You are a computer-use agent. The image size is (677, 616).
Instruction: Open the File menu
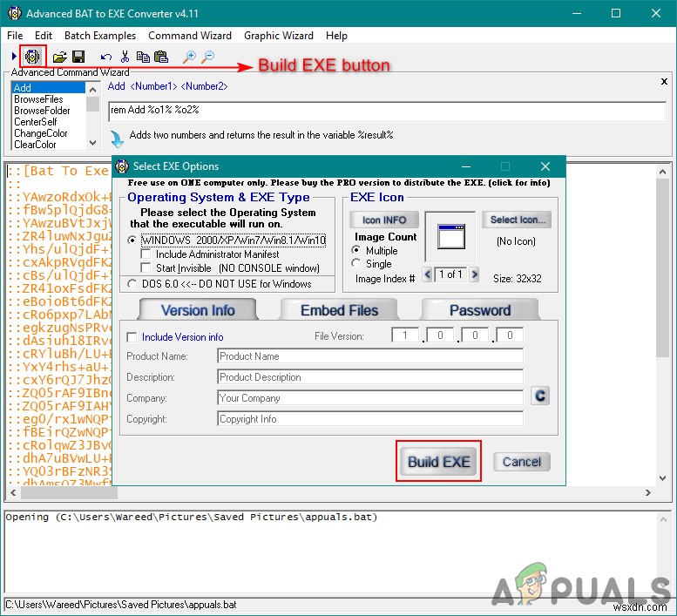[15, 36]
